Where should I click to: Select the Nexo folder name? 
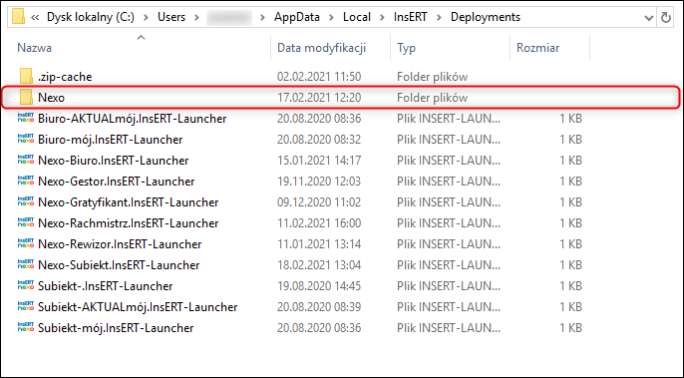[x=51, y=98]
